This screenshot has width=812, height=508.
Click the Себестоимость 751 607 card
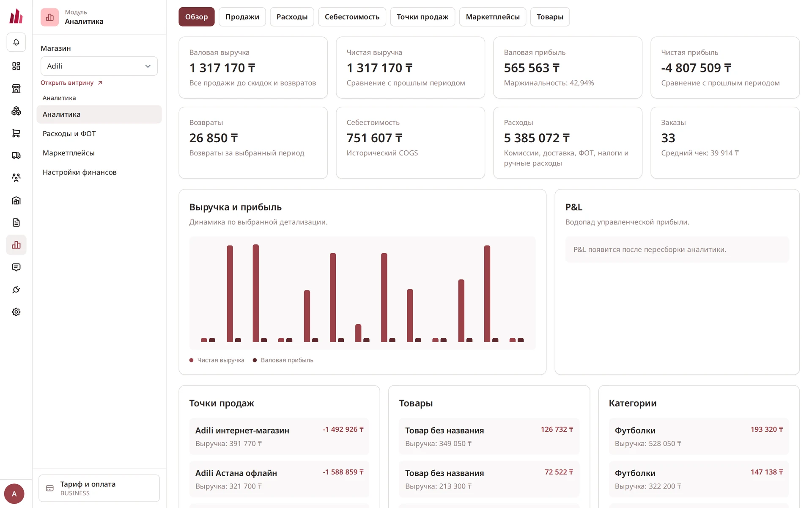pos(410,143)
